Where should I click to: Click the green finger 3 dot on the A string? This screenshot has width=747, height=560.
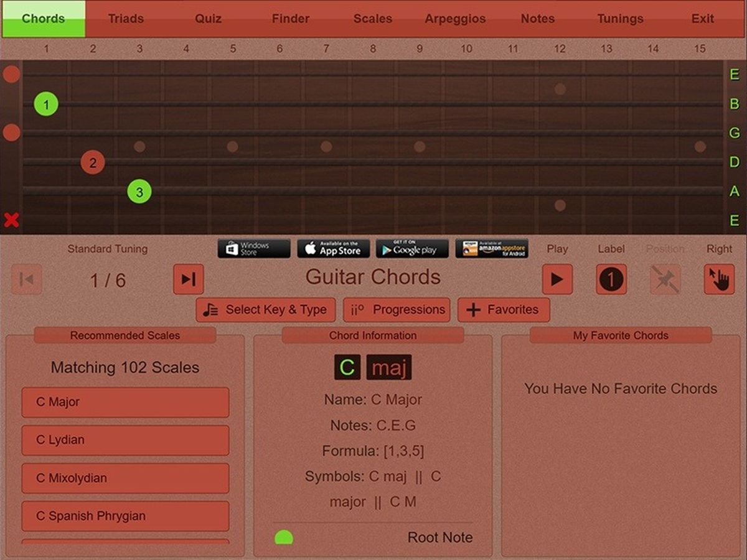139,192
